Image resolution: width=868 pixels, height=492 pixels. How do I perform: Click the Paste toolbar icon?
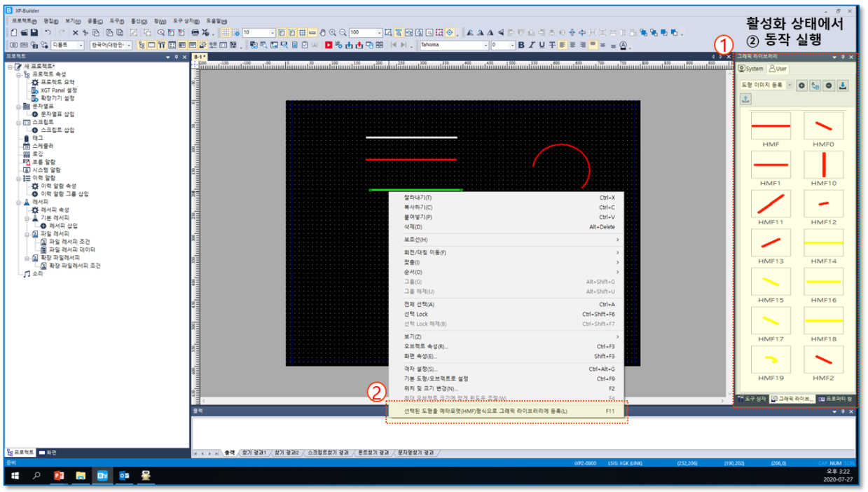tap(109, 32)
